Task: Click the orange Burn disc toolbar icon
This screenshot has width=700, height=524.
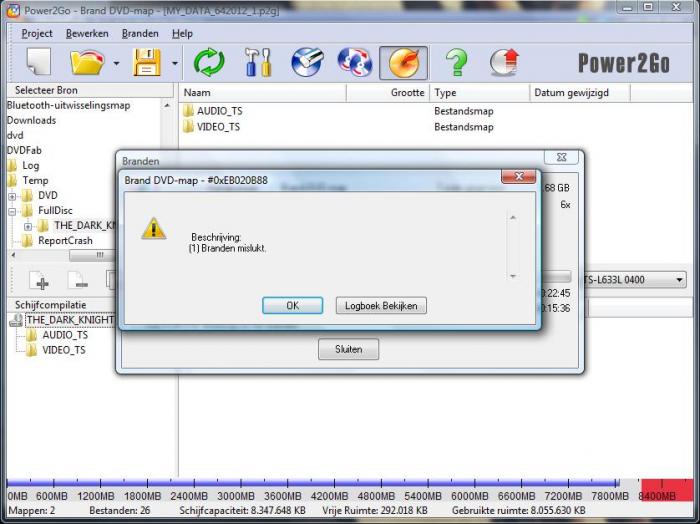Action: pos(404,63)
